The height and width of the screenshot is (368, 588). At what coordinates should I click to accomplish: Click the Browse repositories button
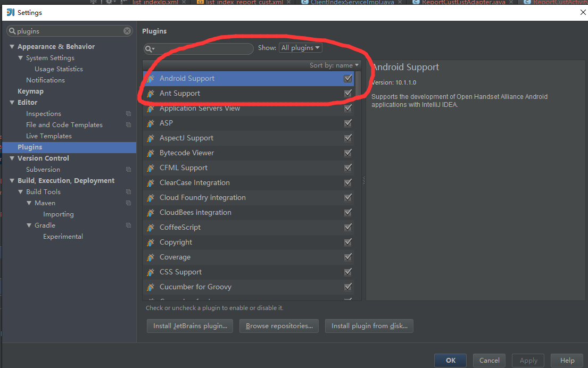point(279,326)
